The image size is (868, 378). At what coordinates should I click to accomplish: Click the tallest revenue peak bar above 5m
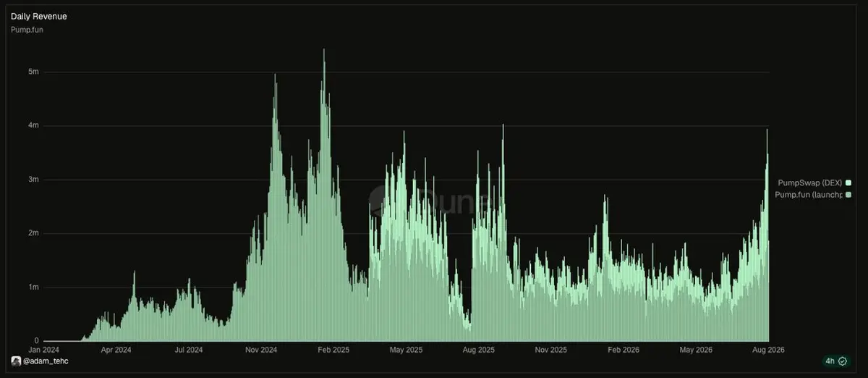tap(324, 196)
